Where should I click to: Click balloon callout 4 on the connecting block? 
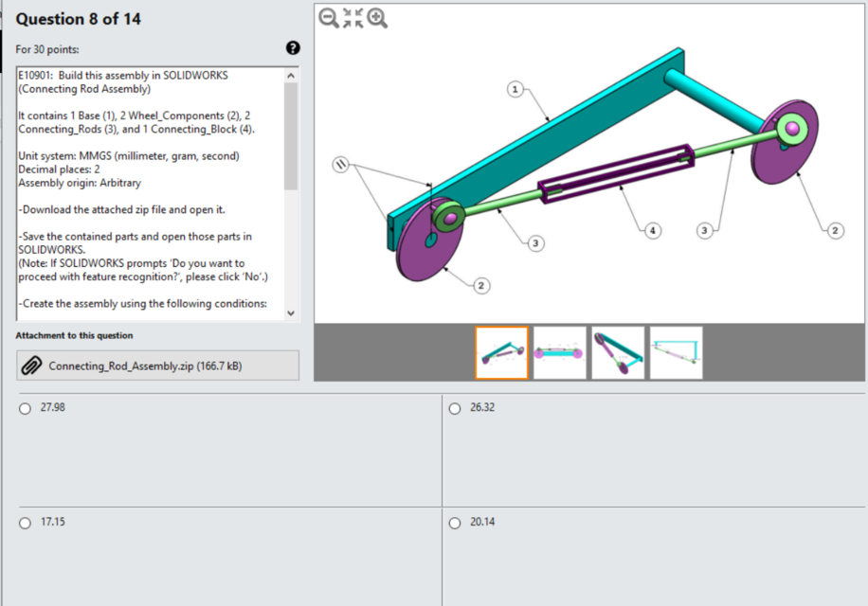pos(652,229)
